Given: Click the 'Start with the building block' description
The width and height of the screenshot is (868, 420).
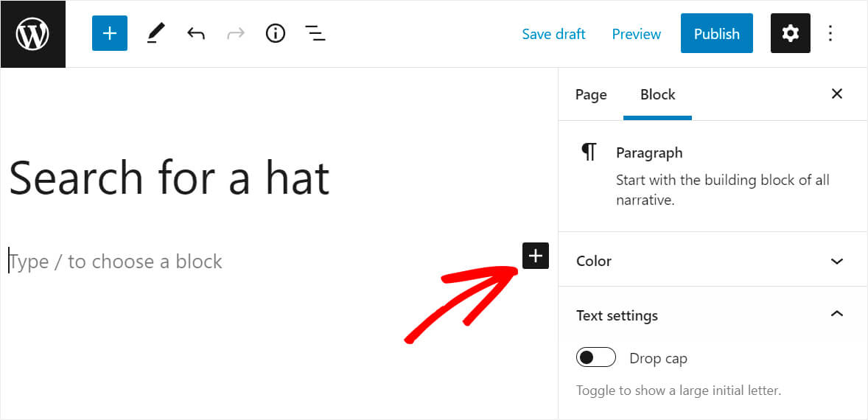Looking at the screenshot, I should 723,190.
